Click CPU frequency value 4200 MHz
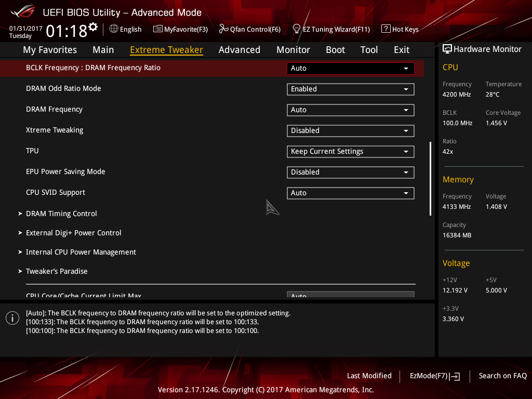532x399 pixels. click(456, 95)
